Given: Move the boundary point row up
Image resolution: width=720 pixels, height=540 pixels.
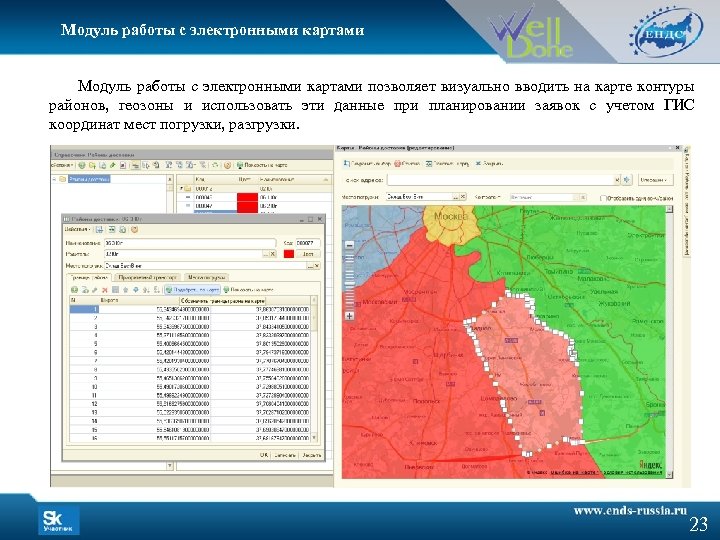Looking at the screenshot, I should click(x=125, y=290).
